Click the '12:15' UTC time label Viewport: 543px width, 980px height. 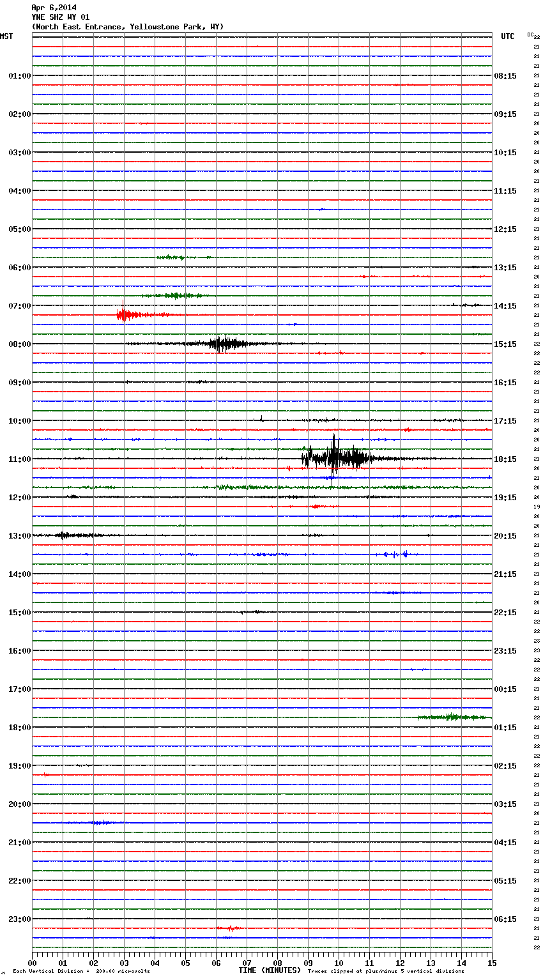coord(505,229)
